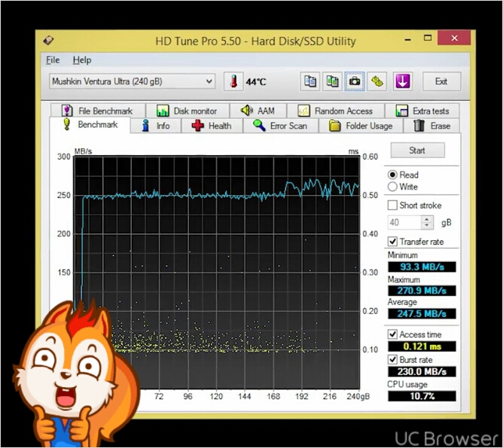503x448 pixels.
Task: Decrease short stroke value with down arrow
Action: click(x=427, y=225)
